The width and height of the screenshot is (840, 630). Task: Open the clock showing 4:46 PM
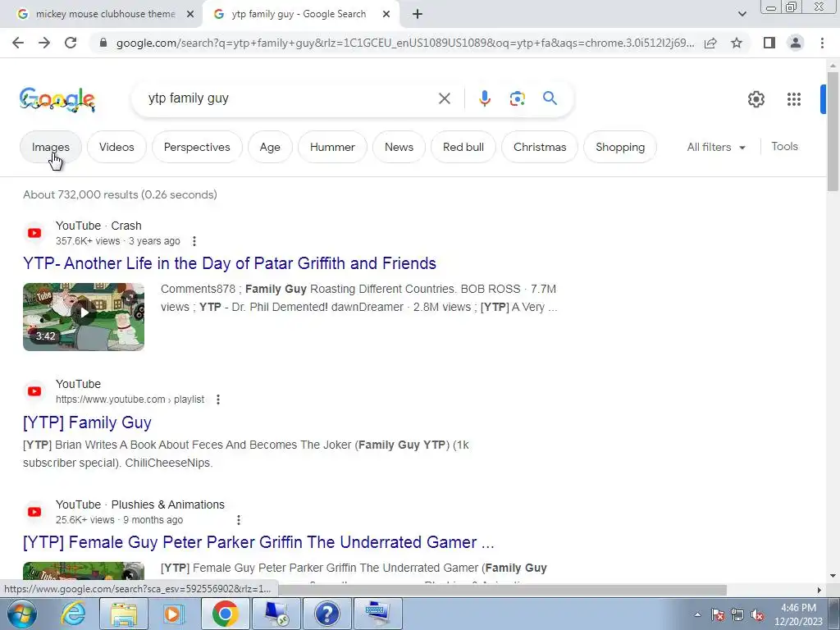pyautogui.click(x=798, y=614)
